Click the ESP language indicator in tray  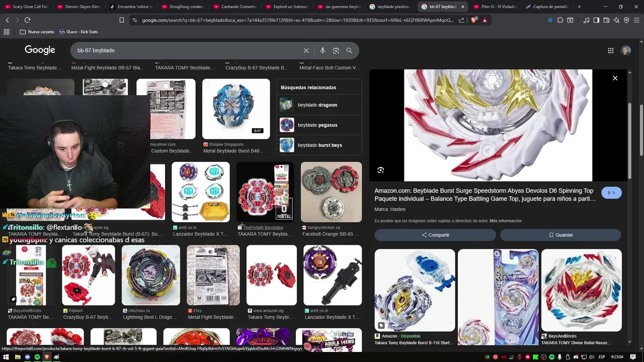[x=602, y=357]
